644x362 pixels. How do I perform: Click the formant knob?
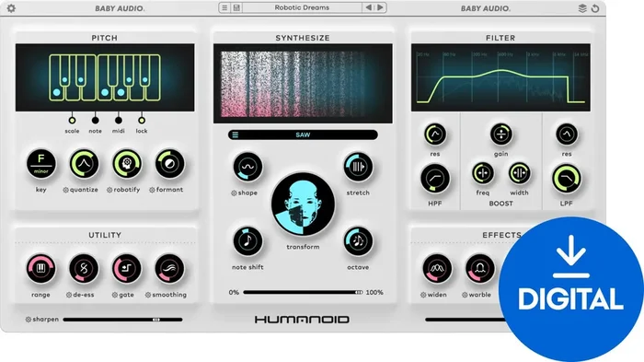169,164
